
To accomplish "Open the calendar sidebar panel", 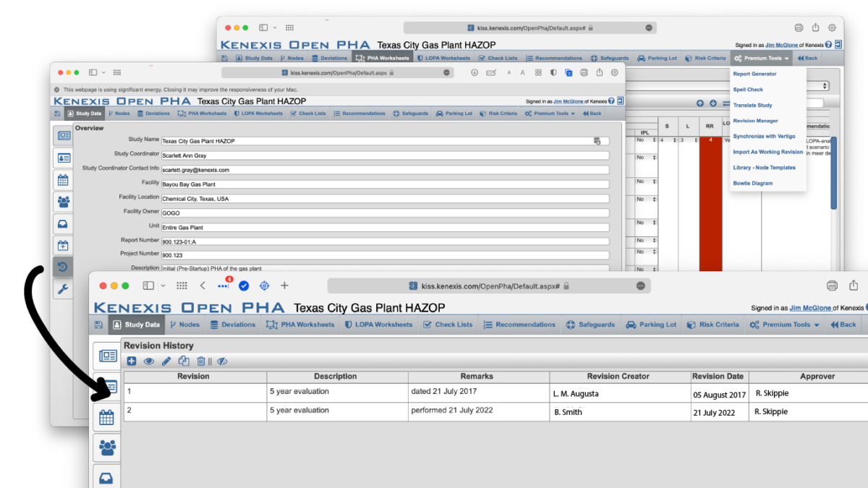I will [106, 417].
